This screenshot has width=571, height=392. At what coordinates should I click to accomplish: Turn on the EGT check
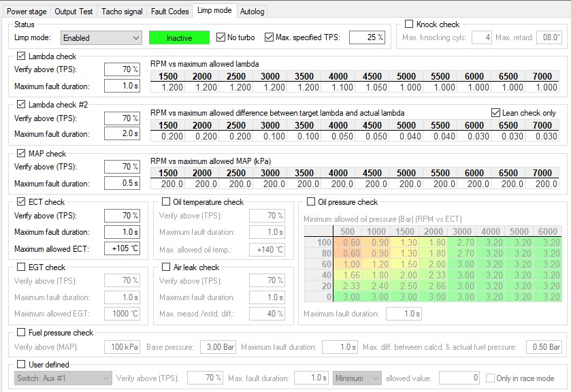(20, 267)
